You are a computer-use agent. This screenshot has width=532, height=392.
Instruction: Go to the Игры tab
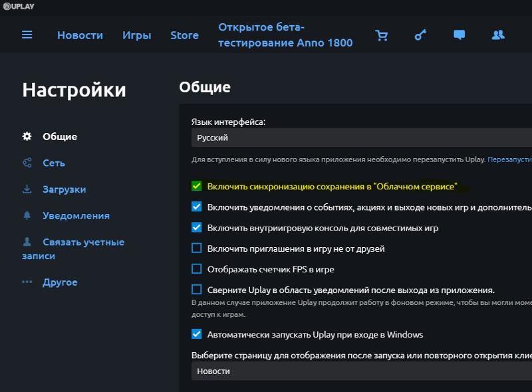click(x=137, y=35)
